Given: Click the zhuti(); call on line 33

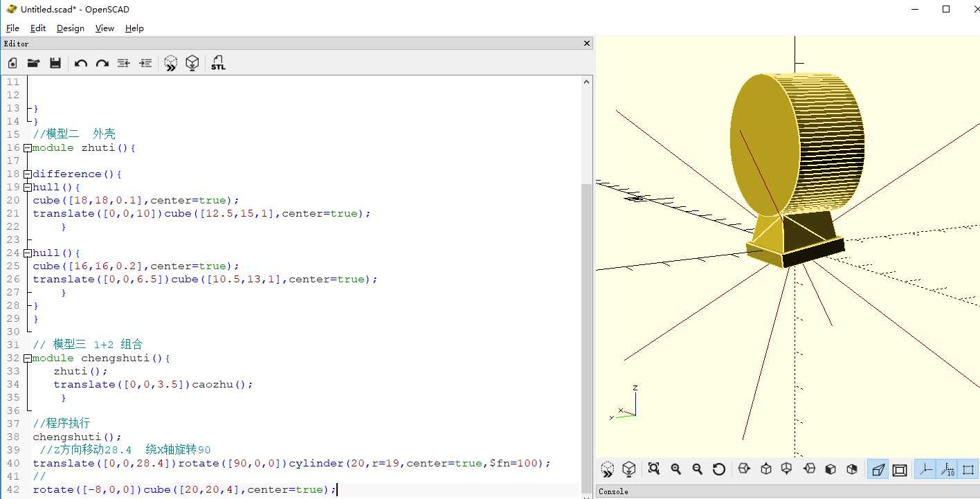Looking at the screenshot, I should [80, 371].
